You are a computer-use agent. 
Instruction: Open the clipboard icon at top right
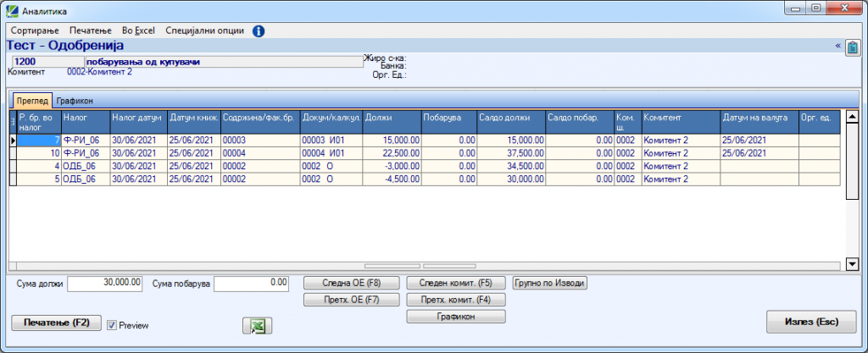(x=853, y=48)
